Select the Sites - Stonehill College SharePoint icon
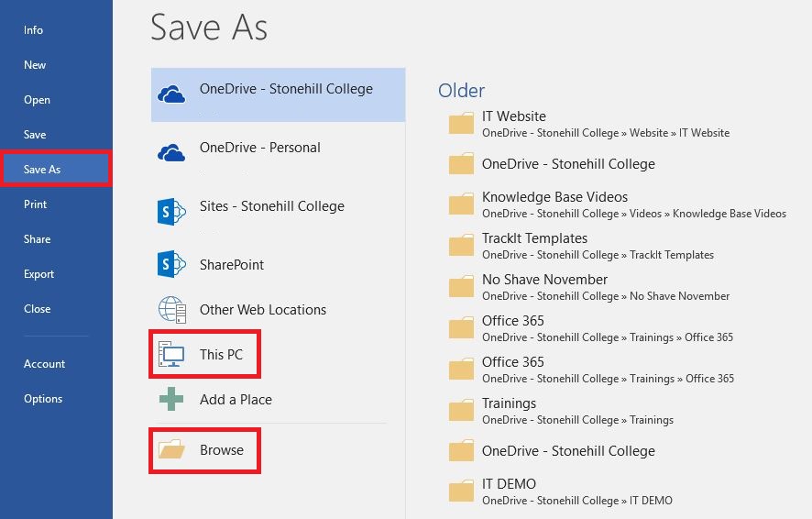Screen dimensions: 812x519 (x=171, y=211)
